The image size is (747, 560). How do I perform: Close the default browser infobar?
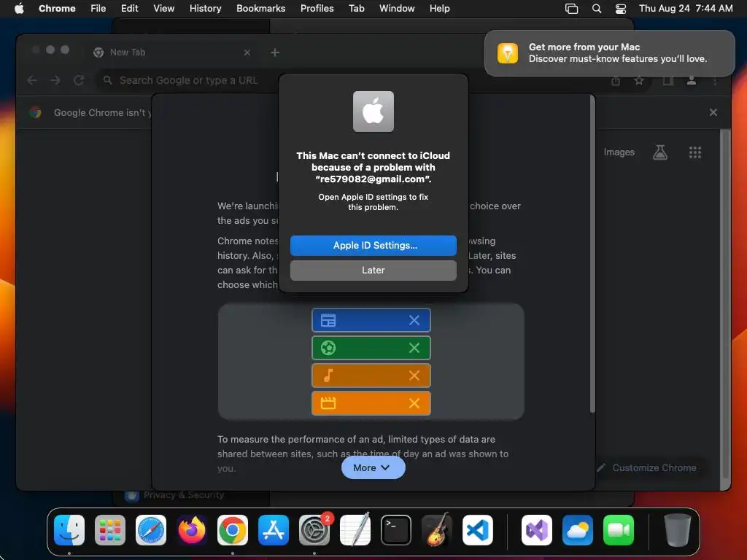coord(713,112)
